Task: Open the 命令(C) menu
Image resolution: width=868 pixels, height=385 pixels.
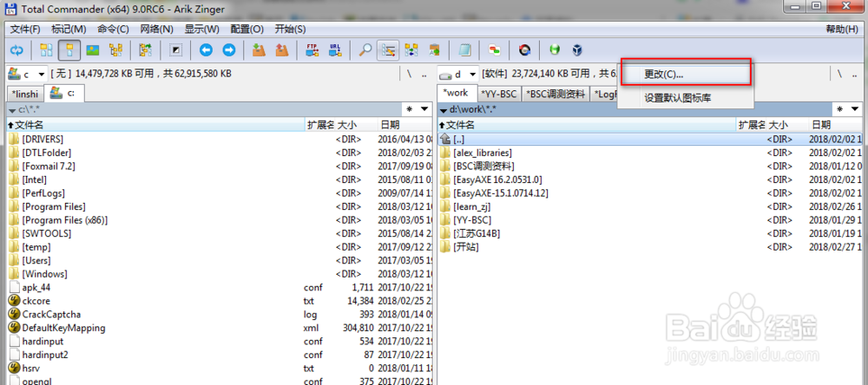Action: coord(113,29)
